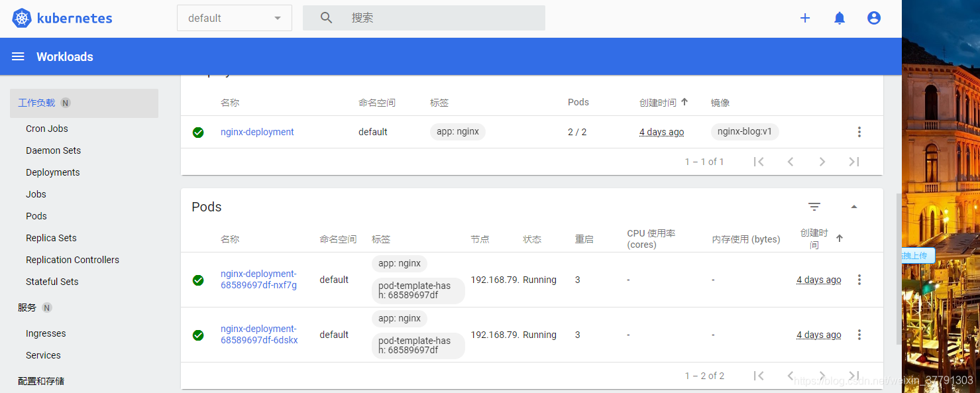
Task: Open actions menu for 6dskx pod
Action: [x=859, y=335]
